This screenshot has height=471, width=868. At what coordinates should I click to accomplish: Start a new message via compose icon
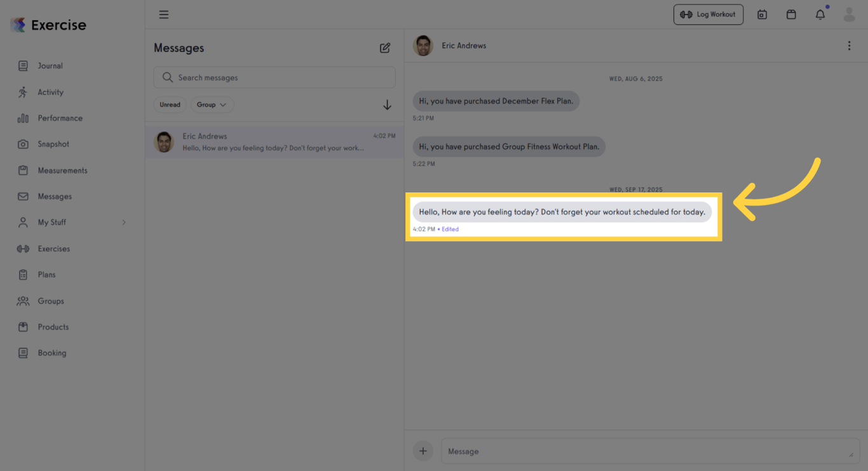pyautogui.click(x=384, y=48)
